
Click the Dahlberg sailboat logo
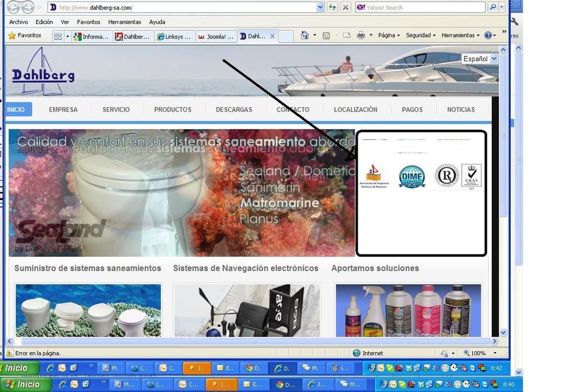(43, 71)
